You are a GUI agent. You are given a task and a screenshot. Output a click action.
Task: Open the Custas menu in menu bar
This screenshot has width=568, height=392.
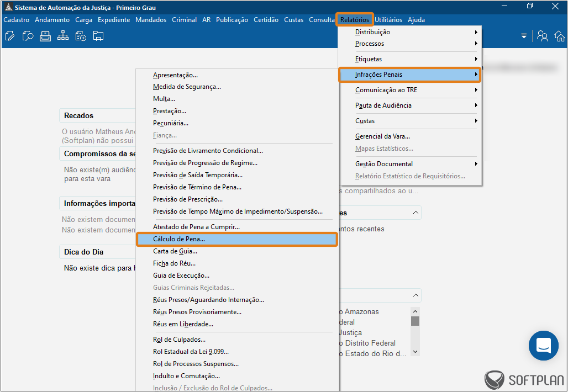point(294,20)
